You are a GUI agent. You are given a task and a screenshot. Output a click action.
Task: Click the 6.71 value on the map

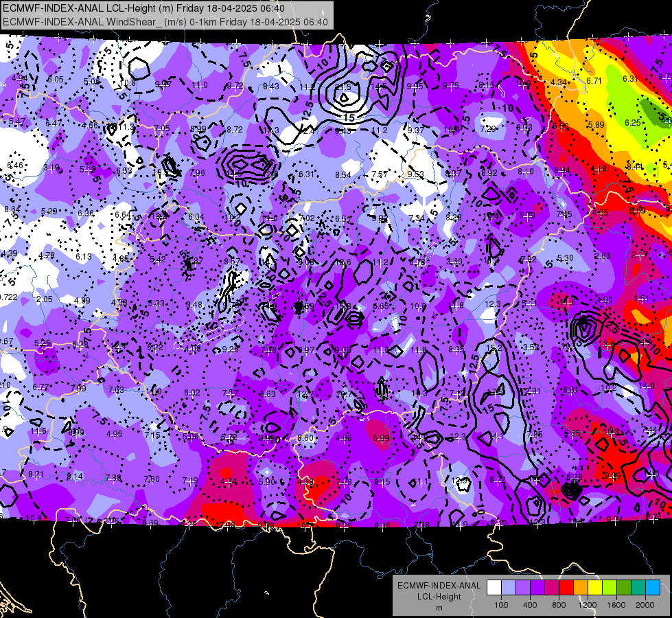click(x=594, y=81)
